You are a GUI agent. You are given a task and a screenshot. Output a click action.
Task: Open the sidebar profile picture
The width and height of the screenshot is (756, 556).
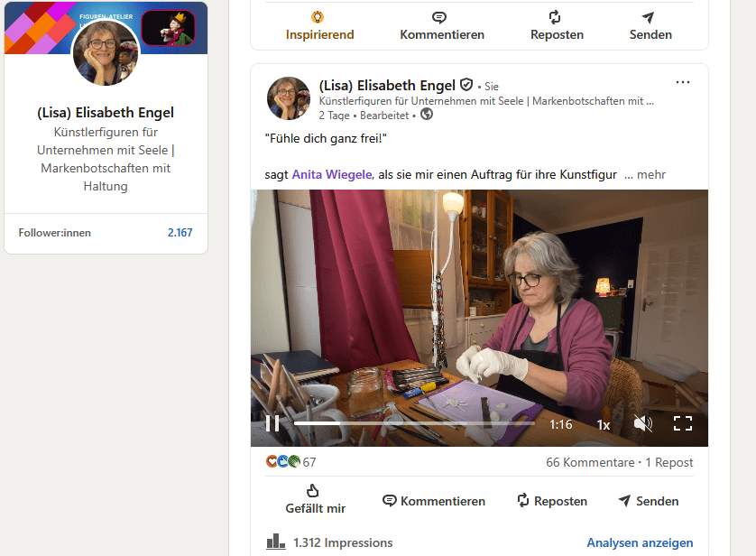pos(106,52)
